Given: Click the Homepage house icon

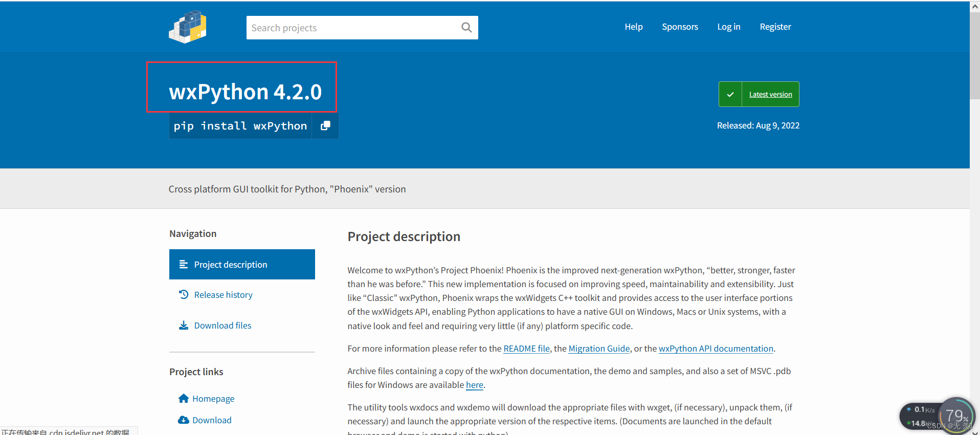Looking at the screenshot, I should (x=184, y=398).
